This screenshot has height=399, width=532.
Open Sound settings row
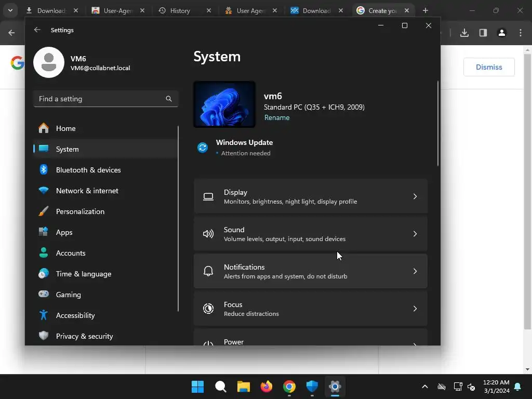[311, 234]
